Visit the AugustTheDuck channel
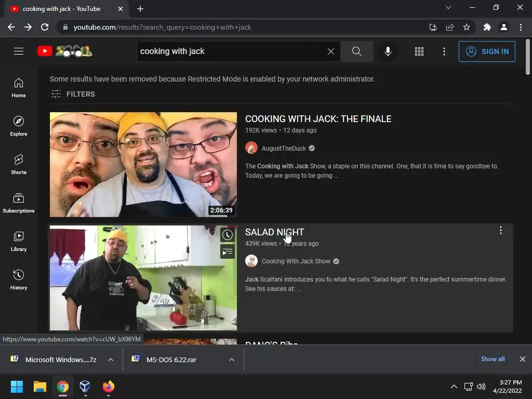 (284, 148)
